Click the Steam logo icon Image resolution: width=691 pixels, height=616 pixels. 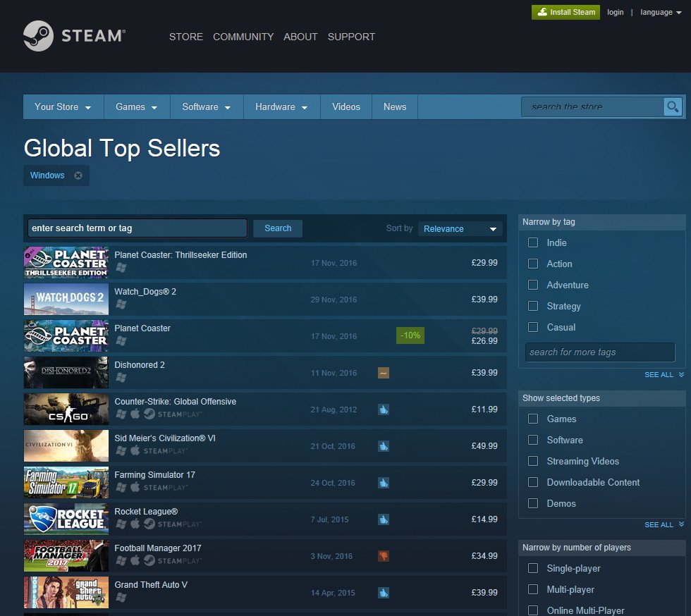coord(38,36)
